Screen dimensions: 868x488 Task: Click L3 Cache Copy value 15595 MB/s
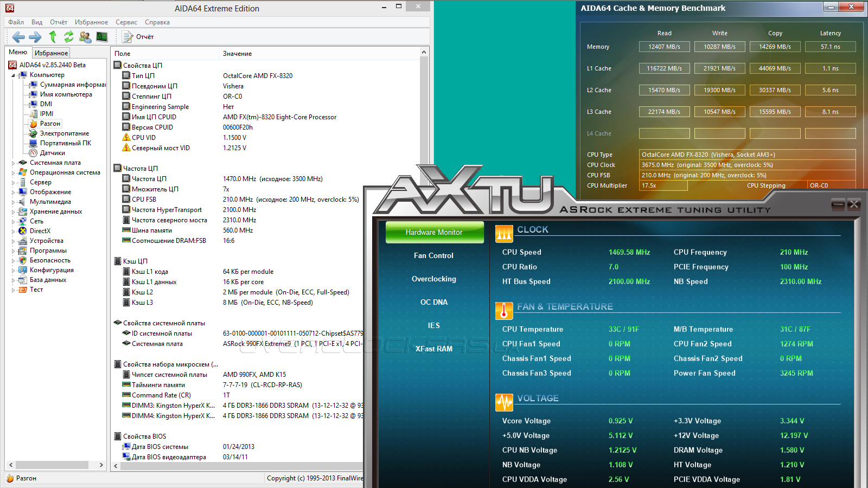click(775, 112)
